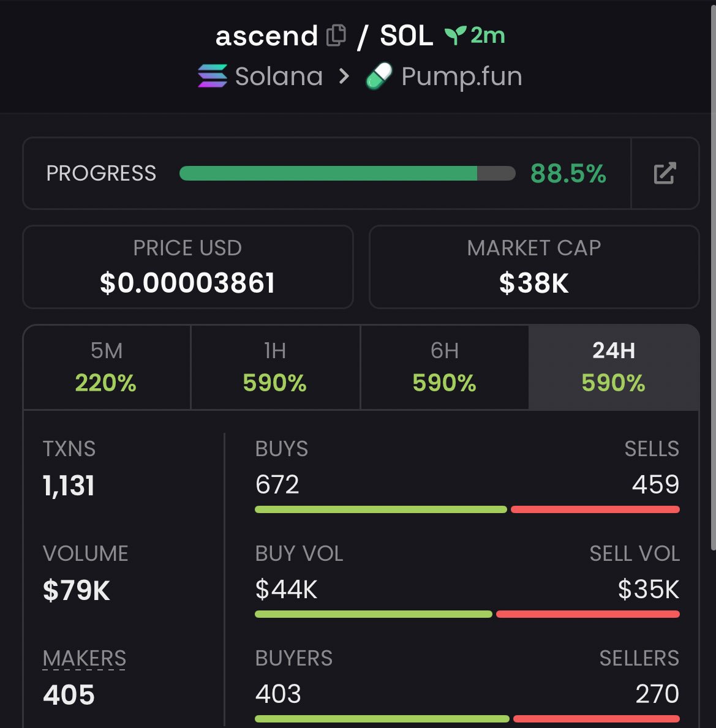Switch to the 1H timeframe tab
716x728 pixels.
pyautogui.click(x=275, y=367)
